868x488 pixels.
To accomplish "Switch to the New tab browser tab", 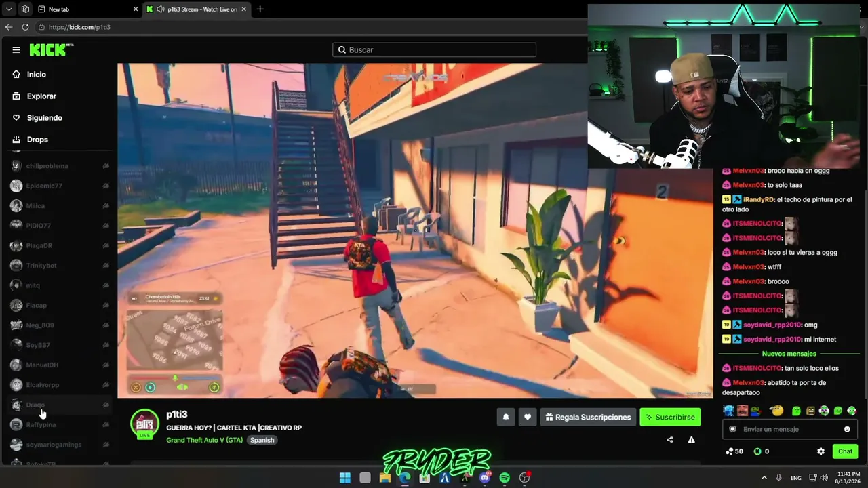I will tap(87, 9).
